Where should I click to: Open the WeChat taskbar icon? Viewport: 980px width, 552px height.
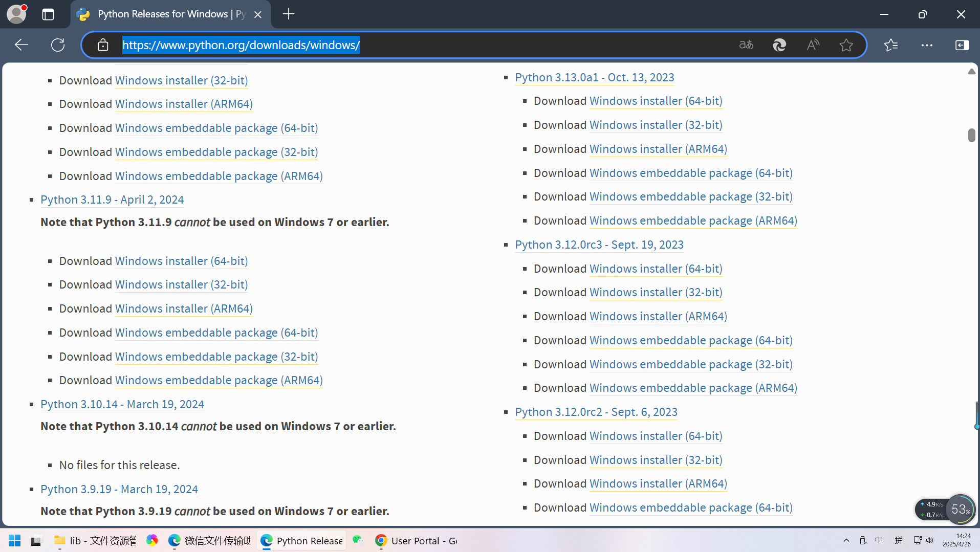tap(358, 540)
